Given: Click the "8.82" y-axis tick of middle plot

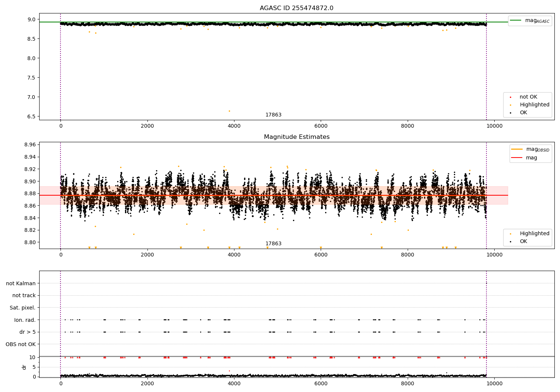Looking at the screenshot, I should click(30, 230).
